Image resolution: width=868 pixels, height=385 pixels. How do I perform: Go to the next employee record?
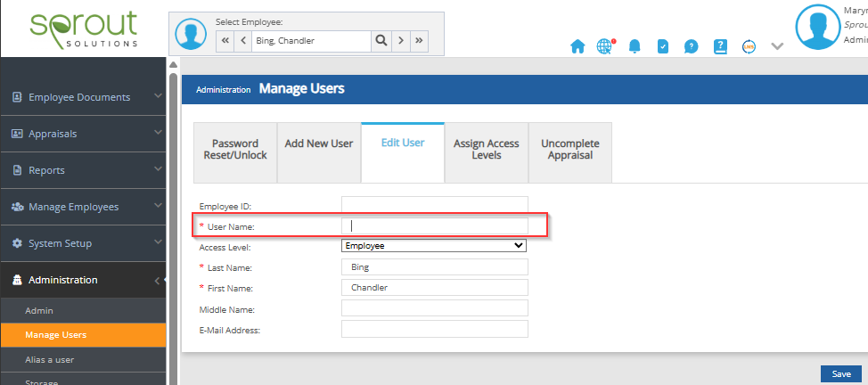[402, 40]
